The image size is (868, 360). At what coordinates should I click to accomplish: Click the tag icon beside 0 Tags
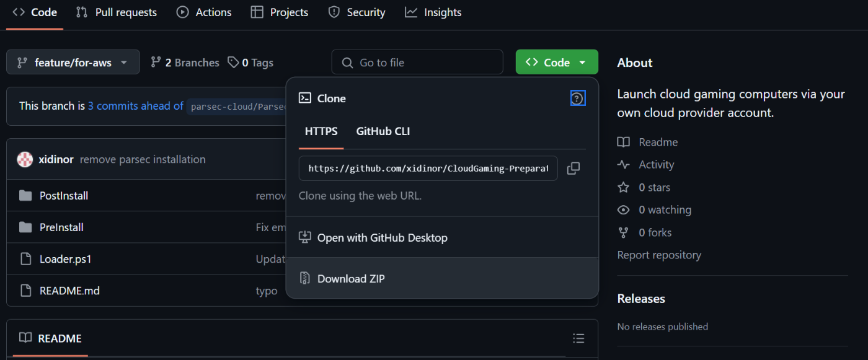coord(233,63)
